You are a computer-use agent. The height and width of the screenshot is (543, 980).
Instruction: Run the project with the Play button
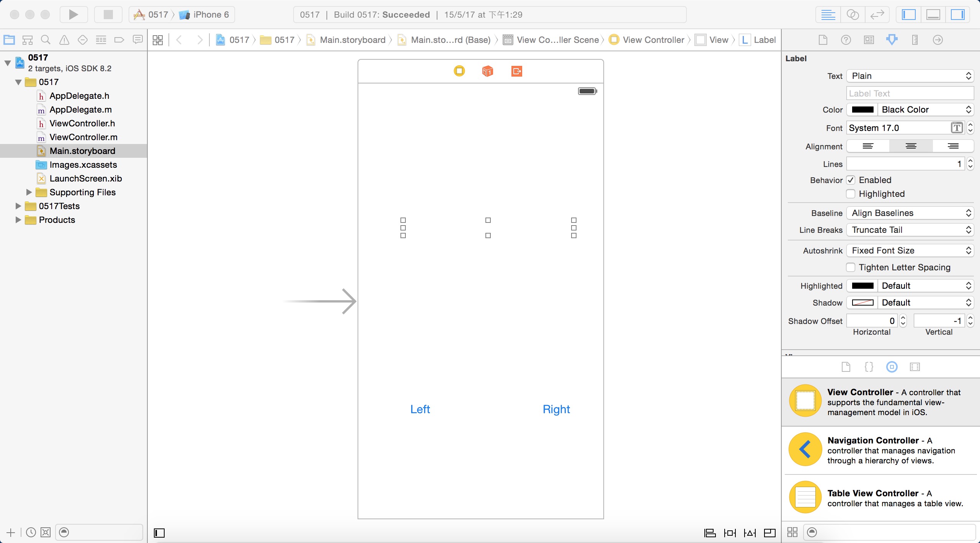click(x=73, y=15)
